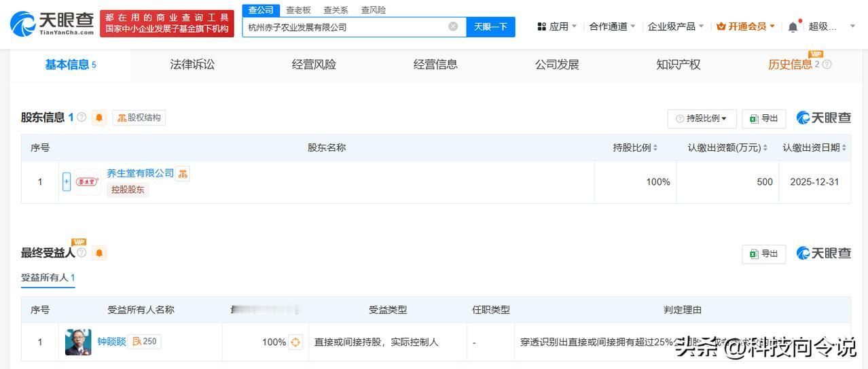Viewport: 868px width, 369px height.
Task: Click the Tianyancha logo in header
Action: tap(52, 24)
